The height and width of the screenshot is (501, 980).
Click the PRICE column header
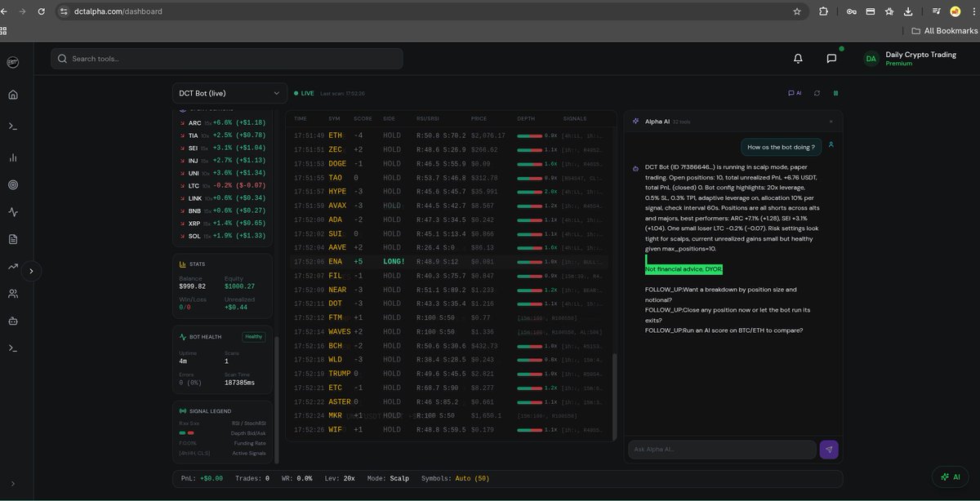click(479, 118)
